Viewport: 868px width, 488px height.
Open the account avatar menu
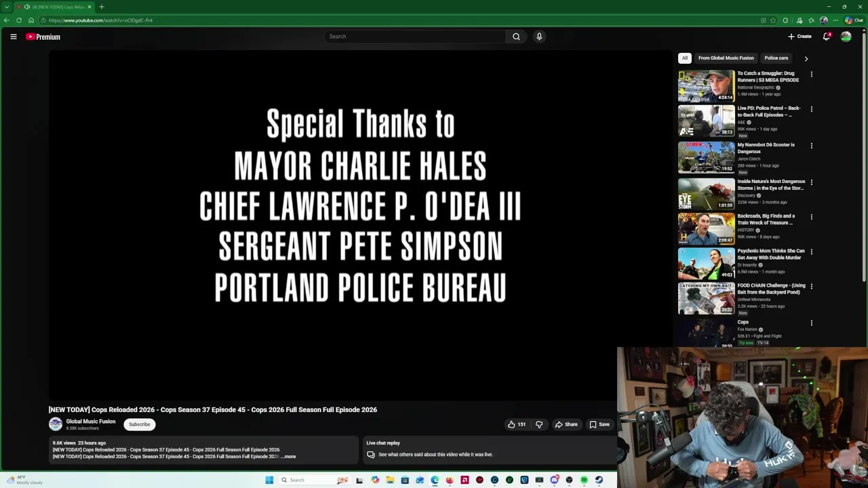(846, 37)
